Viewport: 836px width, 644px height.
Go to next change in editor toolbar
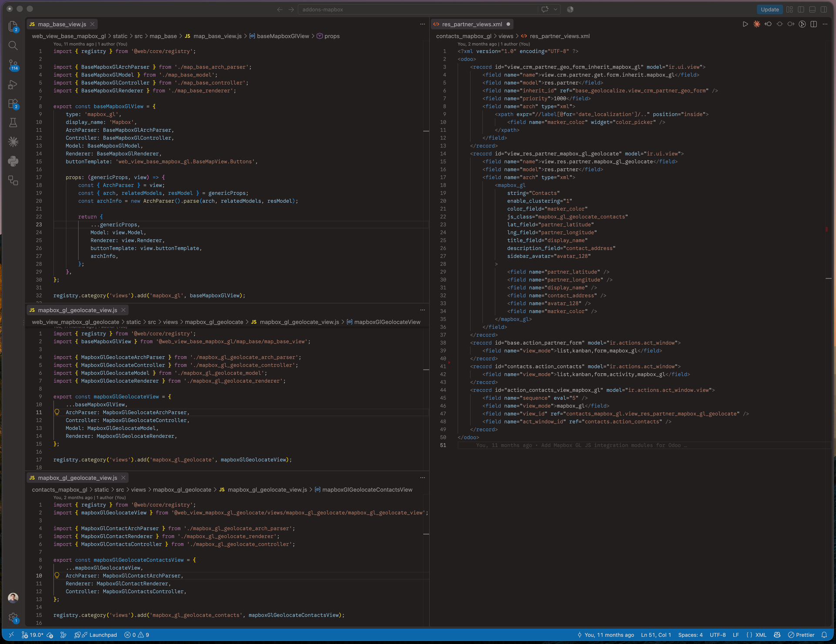tap(791, 24)
